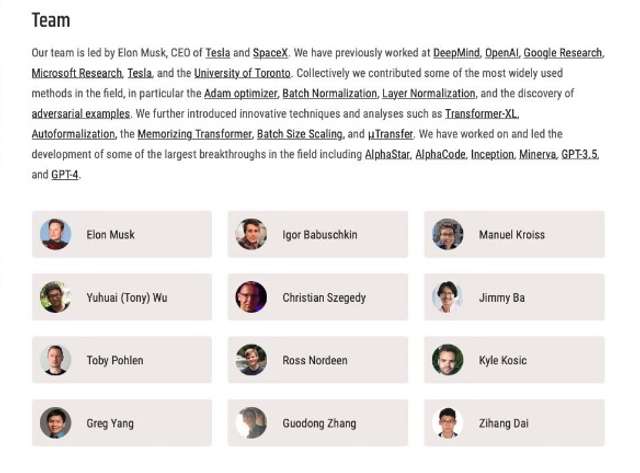Click the avatar photo beside Jimmy Ba
Viewport: 640px width, 473px height.
pos(447,297)
